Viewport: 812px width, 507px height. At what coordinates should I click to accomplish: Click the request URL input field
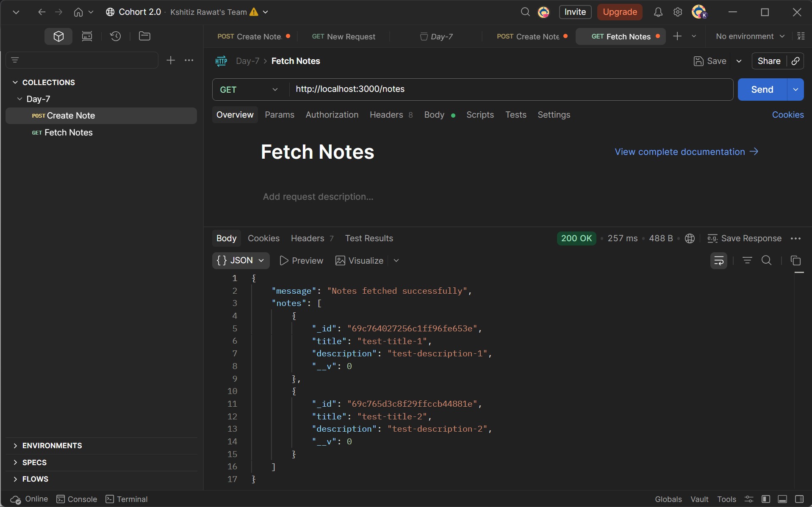[x=508, y=89]
